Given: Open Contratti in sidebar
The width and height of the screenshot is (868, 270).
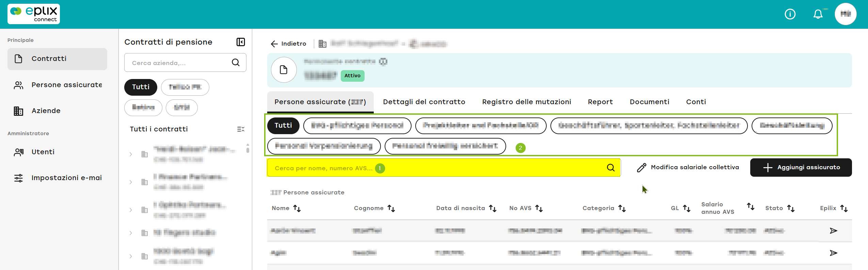Looking at the screenshot, I should pos(57,59).
